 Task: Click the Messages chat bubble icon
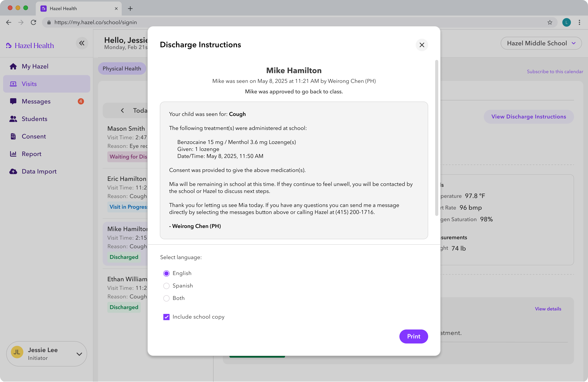click(13, 101)
